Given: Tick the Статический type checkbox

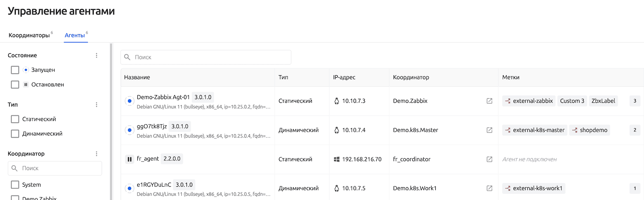Looking at the screenshot, I should [x=15, y=119].
